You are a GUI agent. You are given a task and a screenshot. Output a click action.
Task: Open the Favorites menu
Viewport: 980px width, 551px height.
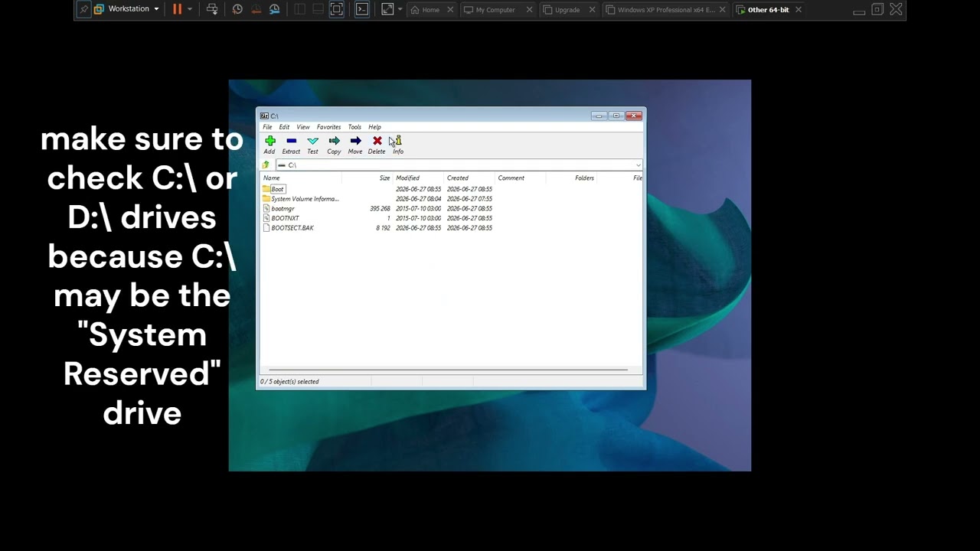[328, 127]
